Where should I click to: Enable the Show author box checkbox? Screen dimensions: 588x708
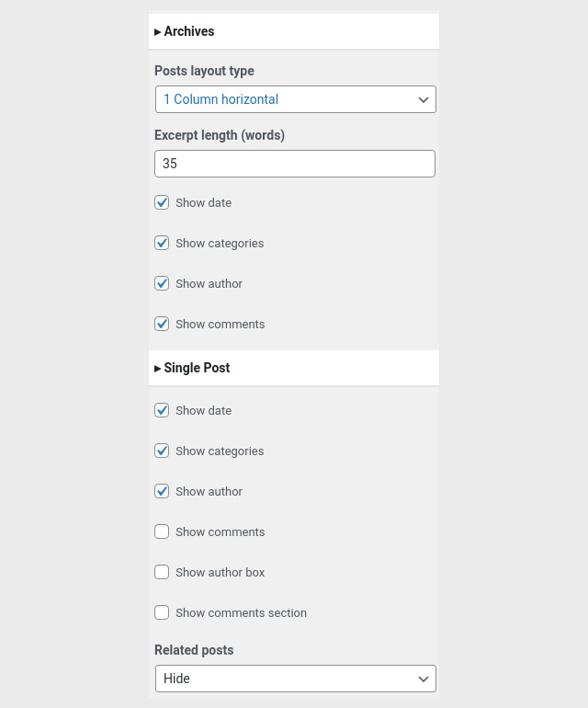point(162,572)
